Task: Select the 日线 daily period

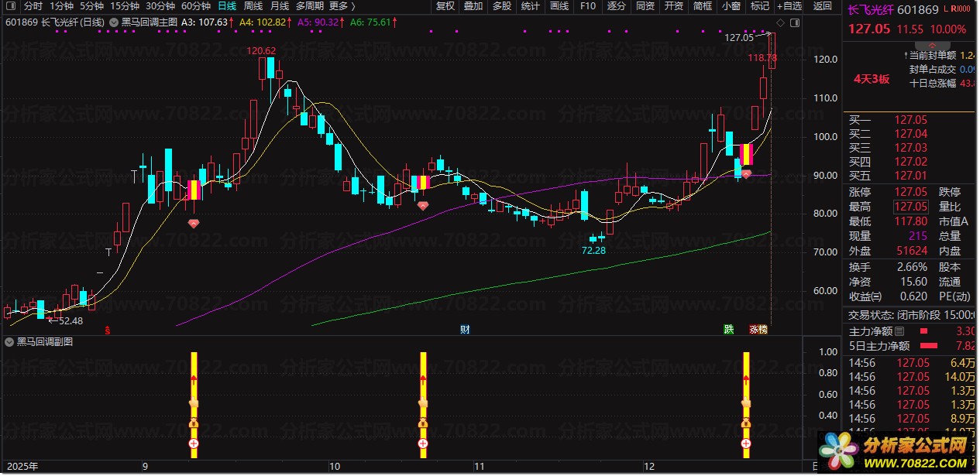Action: tap(227, 6)
